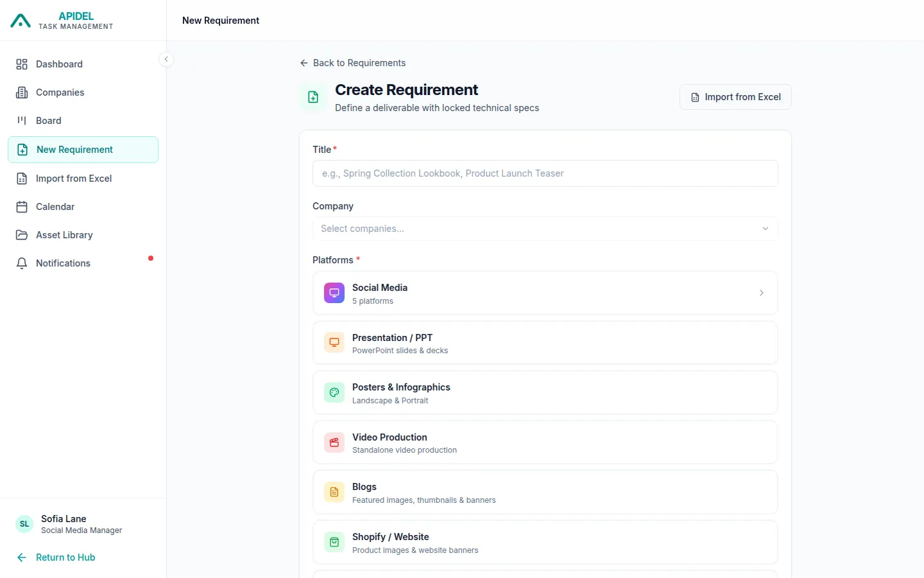Click the Sofia Lane profile name
The height and width of the screenshot is (578, 924).
pos(64,519)
